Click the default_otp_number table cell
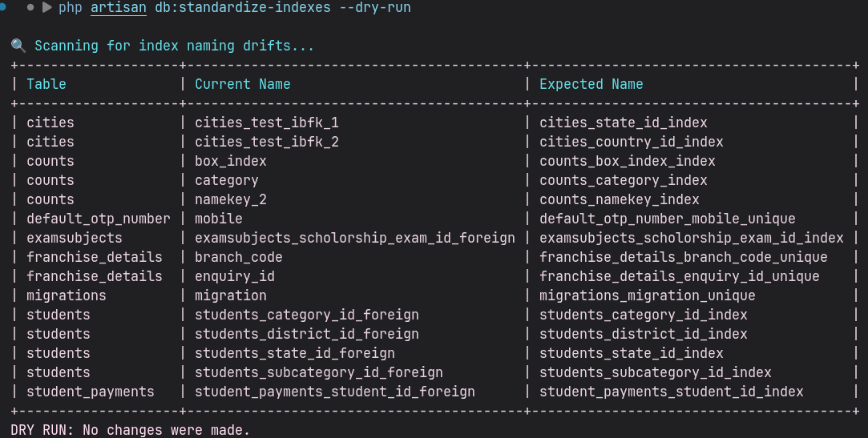The height and width of the screenshot is (438, 868). 99,219
